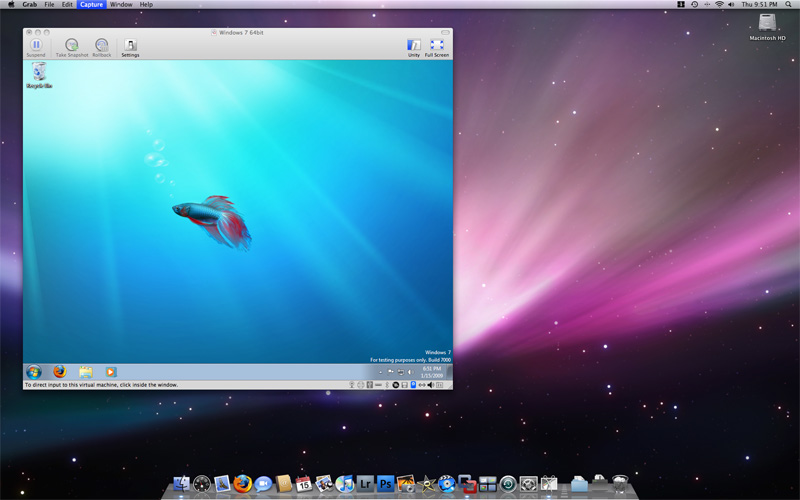Click the VM Bluetooth device status icon
This screenshot has height=500, width=800.
click(x=387, y=385)
